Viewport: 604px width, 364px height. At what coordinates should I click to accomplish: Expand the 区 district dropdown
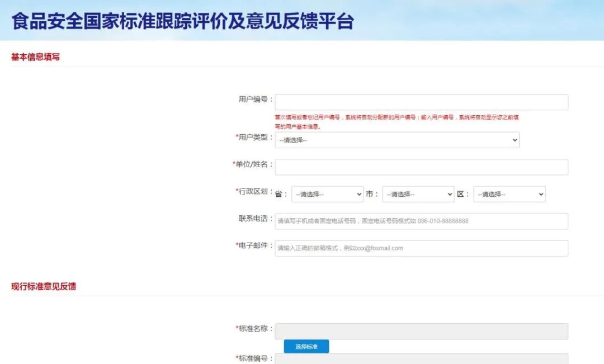point(509,194)
